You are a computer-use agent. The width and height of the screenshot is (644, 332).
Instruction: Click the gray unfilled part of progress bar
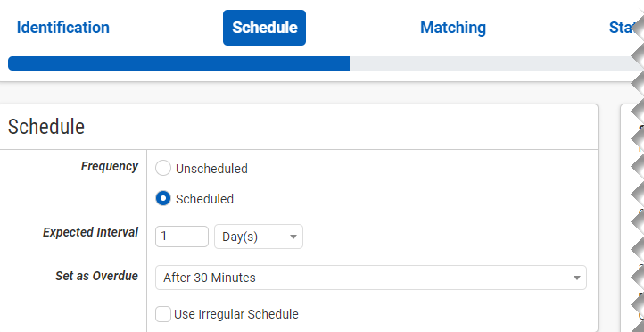coord(491,63)
